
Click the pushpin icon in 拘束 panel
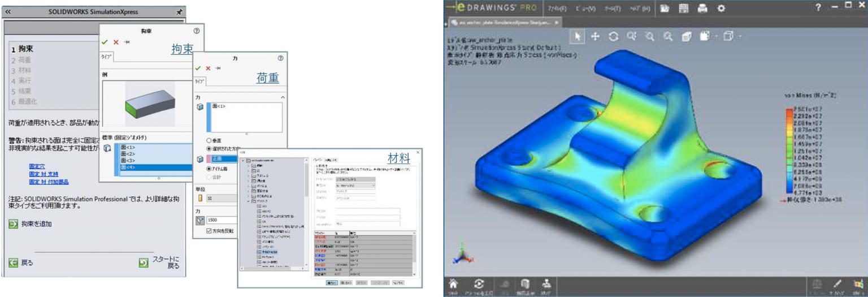coord(127,42)
